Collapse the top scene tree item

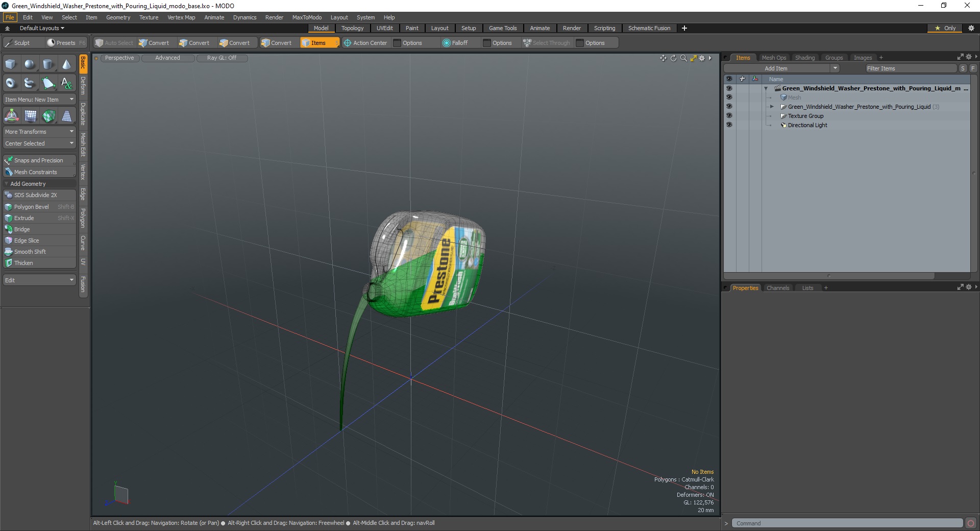[766, 88]
